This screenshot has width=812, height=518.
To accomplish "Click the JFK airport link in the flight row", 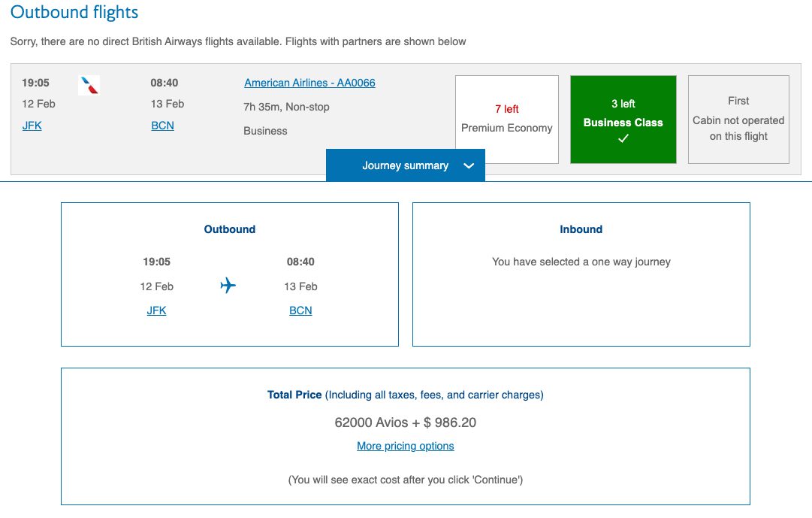I will tap(32, 126).
